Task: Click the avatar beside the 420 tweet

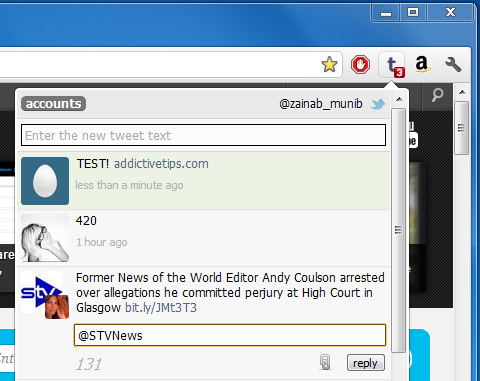Action: click(x=45, y=238)
